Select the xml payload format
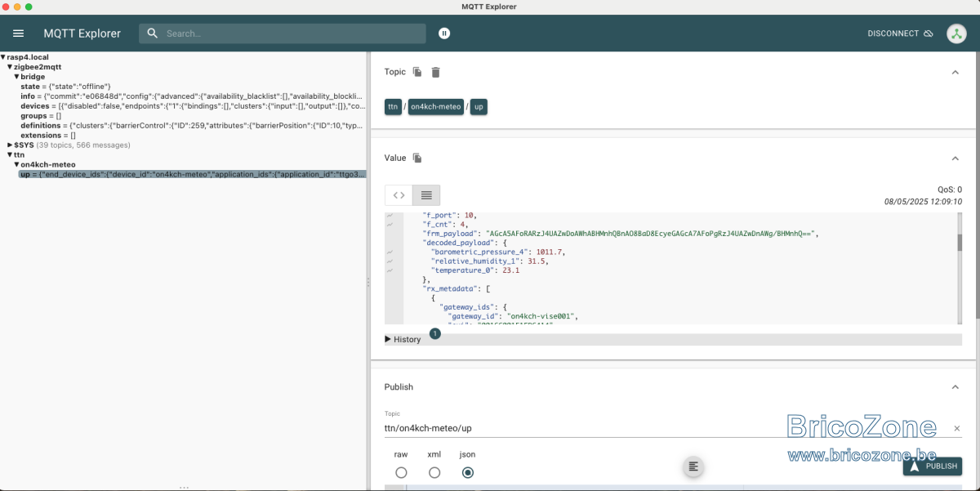This screenshot has height=491, width=980. pos(434,472)
